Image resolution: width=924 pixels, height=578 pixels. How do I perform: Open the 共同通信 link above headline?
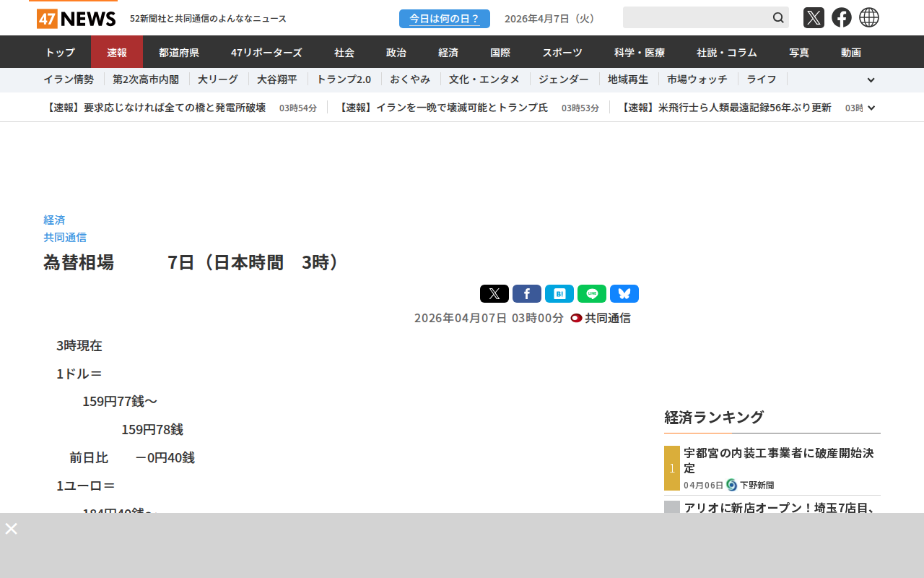[65, 237]
